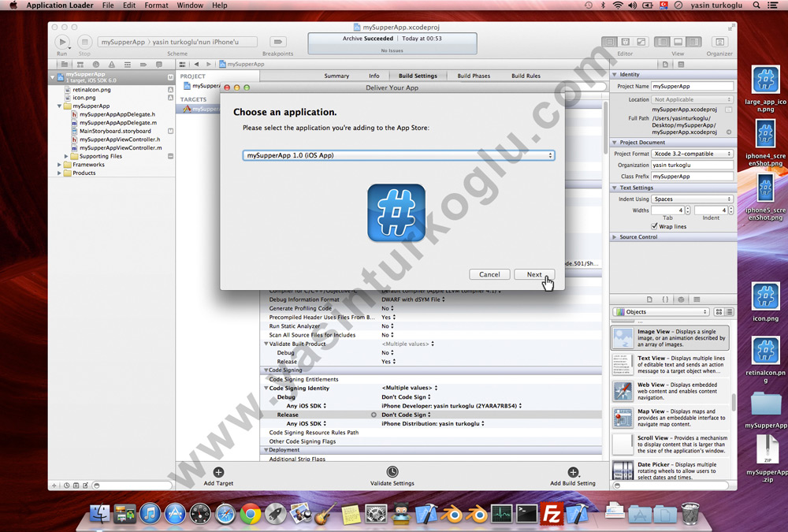Show the Code Snippet library
This screenshot has width=788, height=532.
pos(665,299)
